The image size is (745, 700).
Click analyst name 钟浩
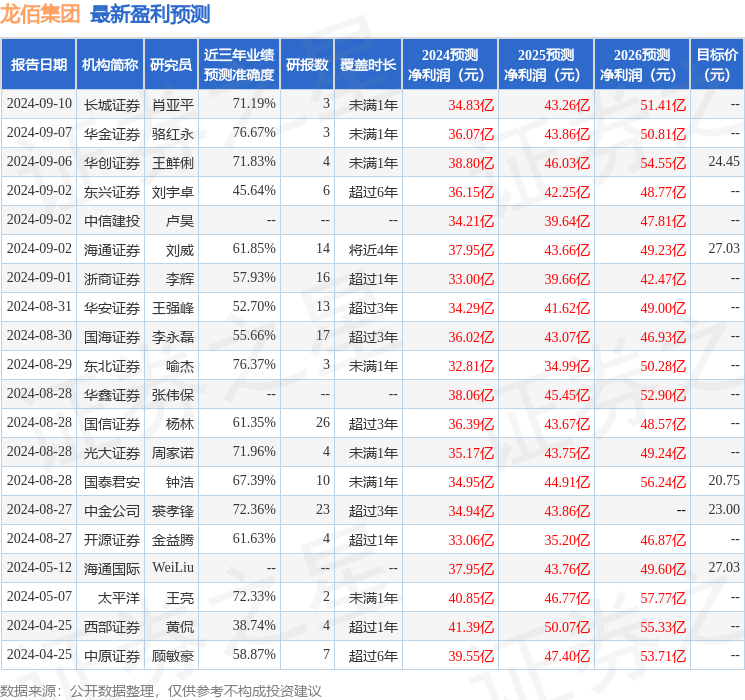180,482
